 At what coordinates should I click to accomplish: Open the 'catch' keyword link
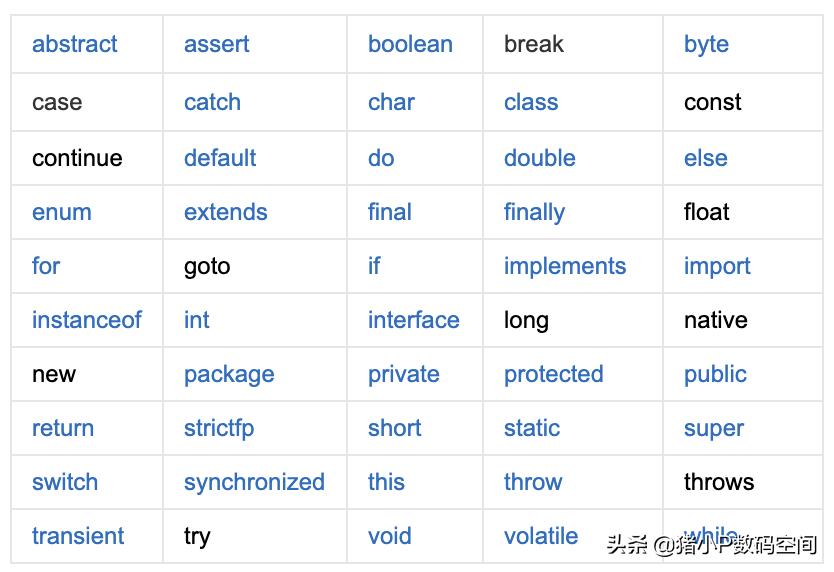pyautogui.click(x=212, y=102)
